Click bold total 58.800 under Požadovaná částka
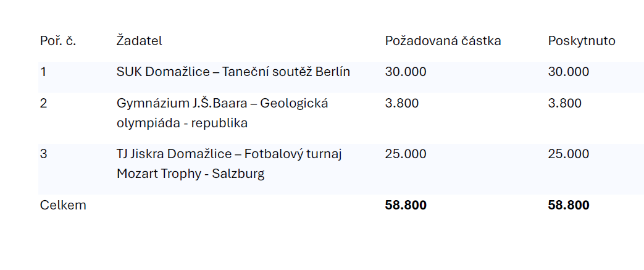644x270 pixels. [x=406, y=205]
